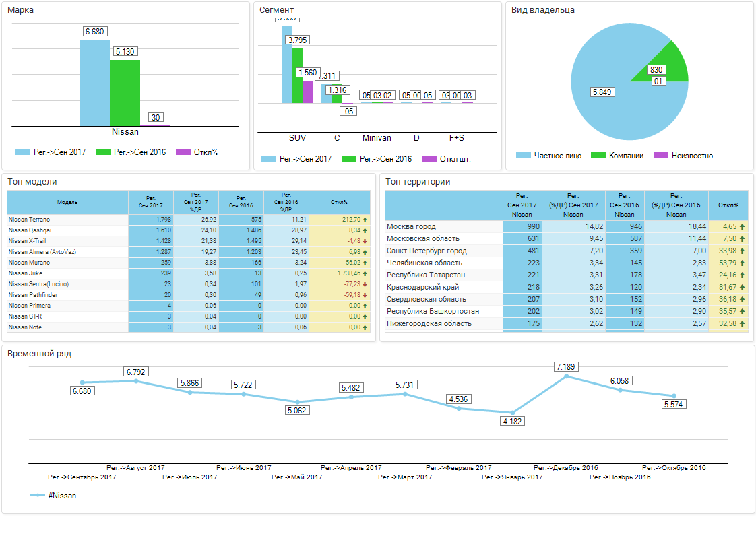Click the blue Рег.->Сен 2017 swatch in Марка legend
This screenshot has width=756, height=534.
(23, 152)
